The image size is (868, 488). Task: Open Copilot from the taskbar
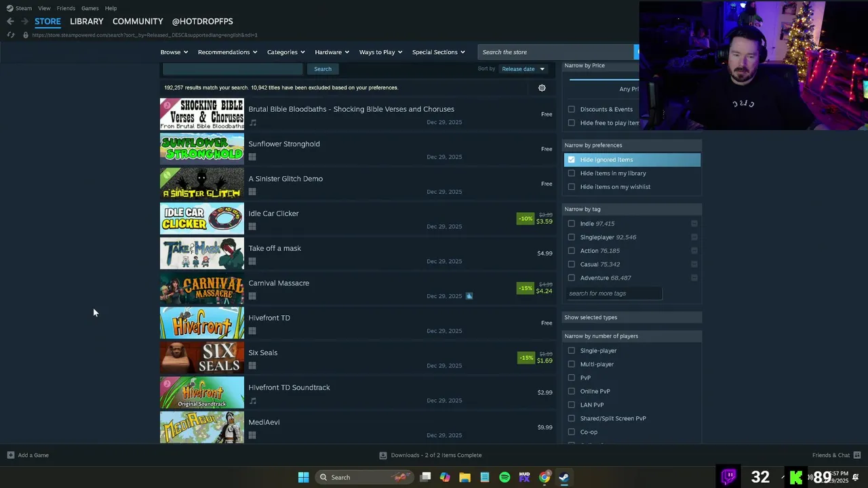pos(445,477)
